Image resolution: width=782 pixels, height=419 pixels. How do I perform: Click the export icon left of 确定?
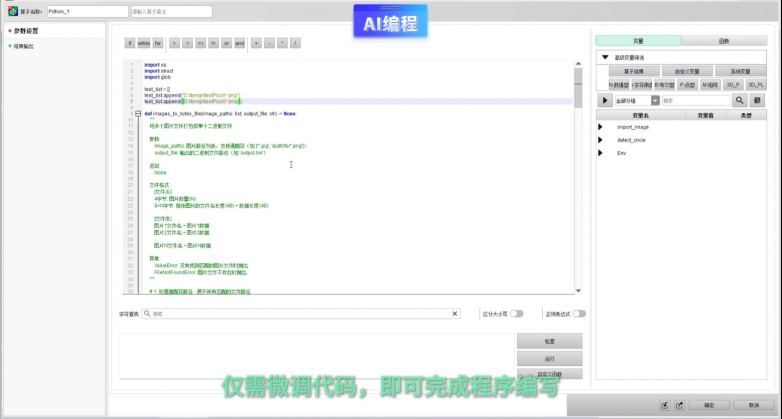[x=678, y=406]
